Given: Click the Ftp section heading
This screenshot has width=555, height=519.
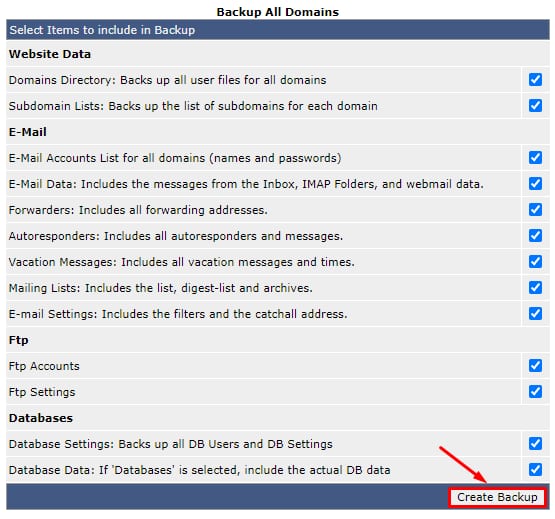Looking at the screenshot, I should coord(18,340).
